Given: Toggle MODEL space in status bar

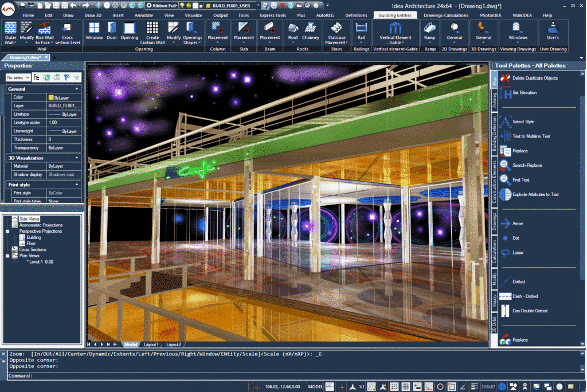Looking at the screenshot, I should pos(315,387).
